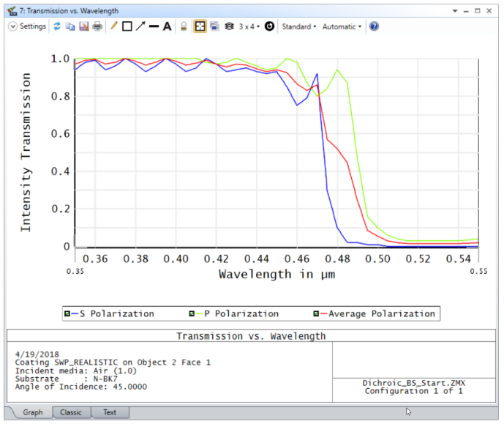Screen dimensions: 504x424
Task: Open the Automatic dropdown
Action: (x=342, y=26)
